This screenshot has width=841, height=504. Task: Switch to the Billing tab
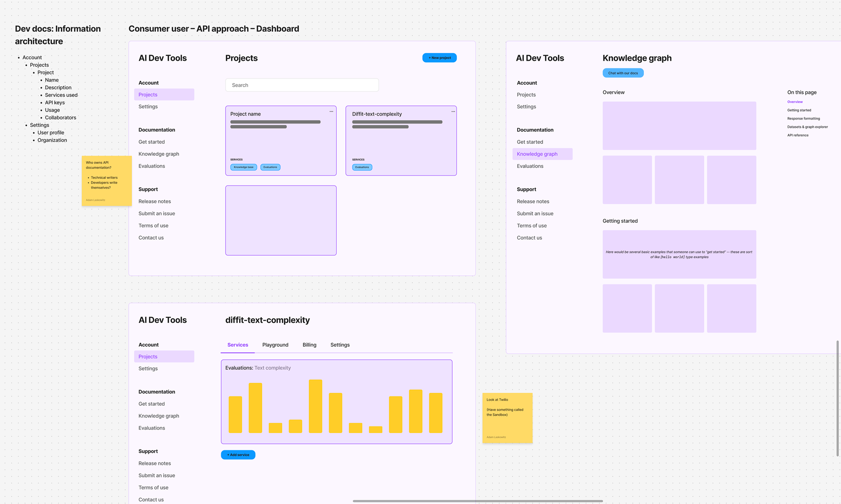[x=309, y=345]
